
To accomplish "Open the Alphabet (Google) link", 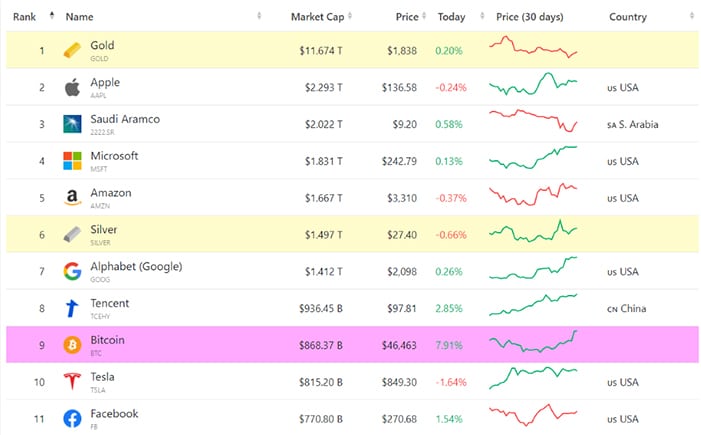I will point(136,266).
